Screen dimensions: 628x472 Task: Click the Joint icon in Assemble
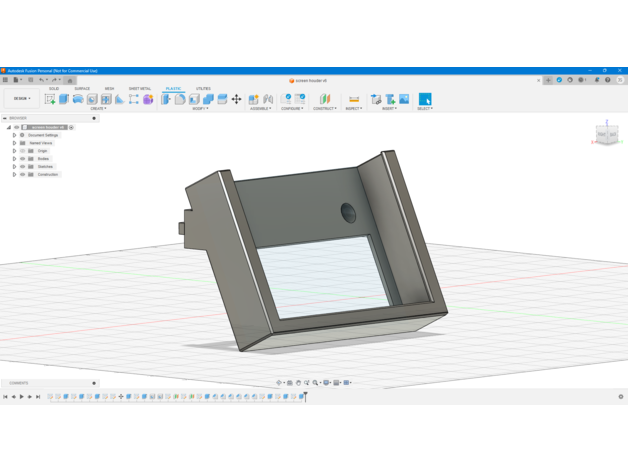pos(268,99)
